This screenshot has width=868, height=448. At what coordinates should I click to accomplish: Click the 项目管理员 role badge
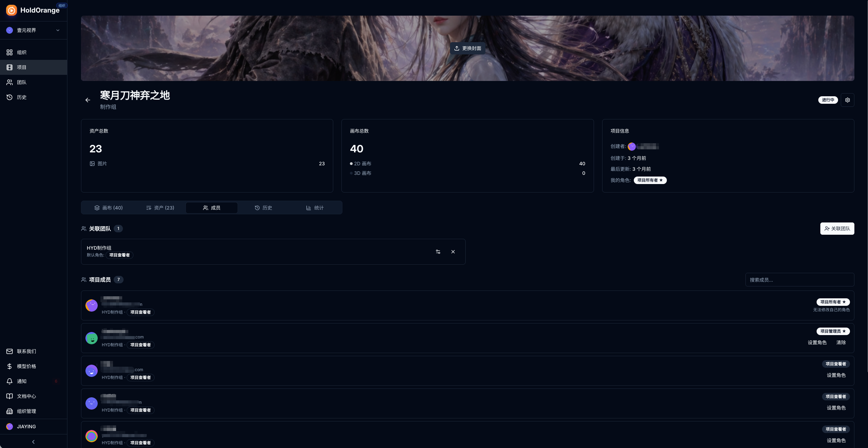833,331
